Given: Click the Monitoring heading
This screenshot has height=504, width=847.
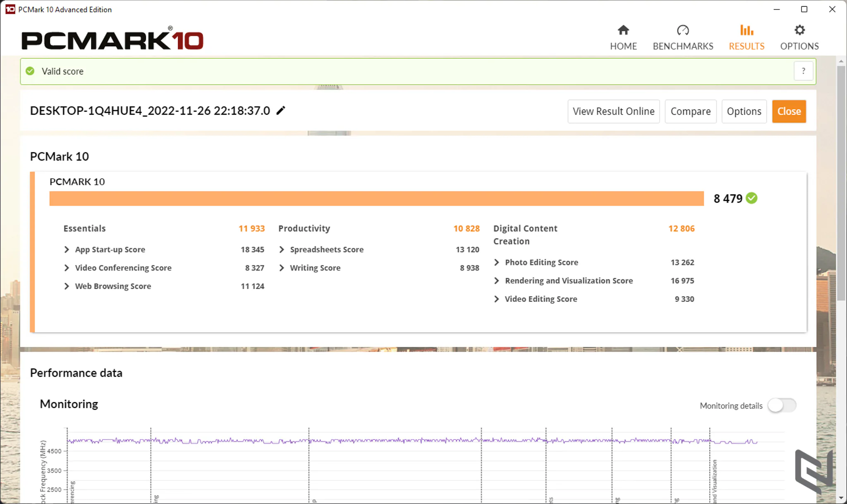Looking at the screenshot, I should pyautogui.click(x=69, y=404).
